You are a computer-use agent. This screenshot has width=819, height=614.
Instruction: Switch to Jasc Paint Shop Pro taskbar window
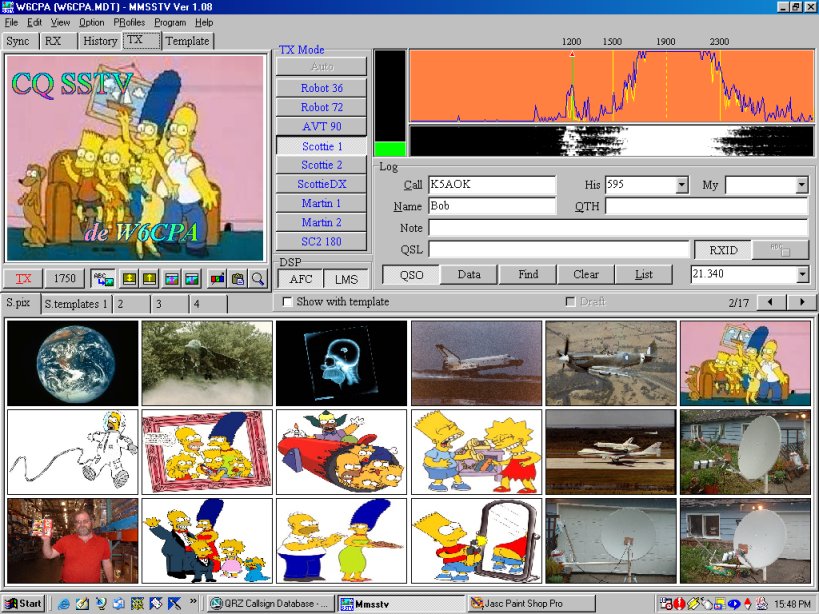pyautogui.click(x=530, y=604)
